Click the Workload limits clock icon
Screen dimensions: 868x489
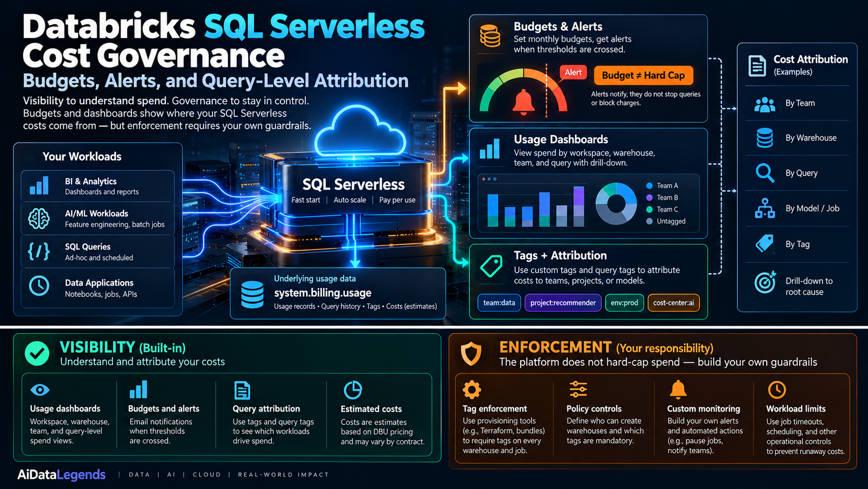[777, 389]
